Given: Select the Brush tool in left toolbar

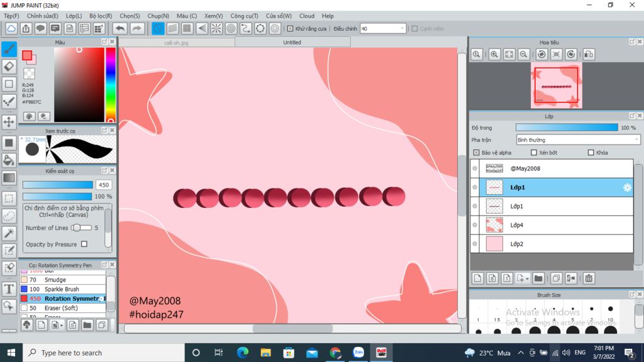Looking at the screenshot, I should coord(9,49).
